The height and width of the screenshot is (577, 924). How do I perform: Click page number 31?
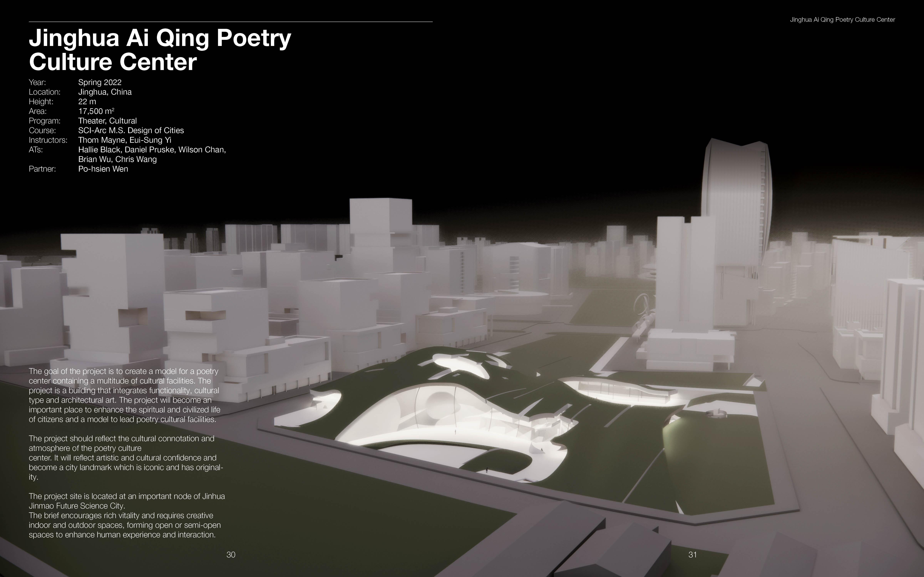click(x=692, y=555)
